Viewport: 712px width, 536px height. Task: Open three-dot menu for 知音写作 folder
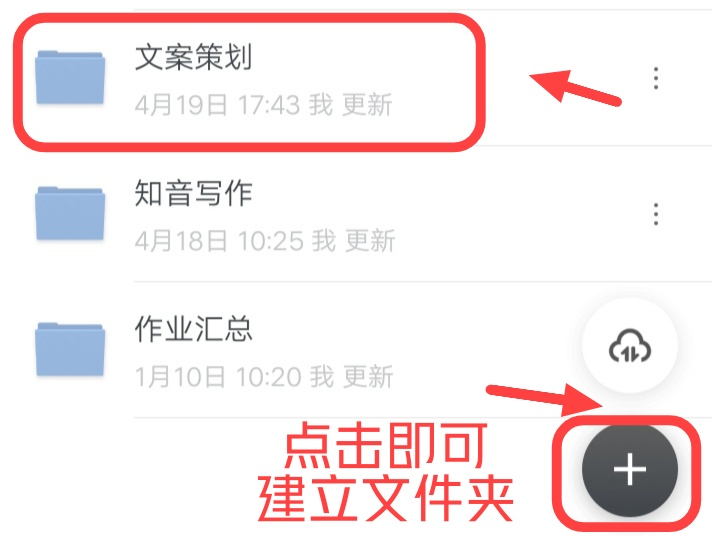coord(656,214)
